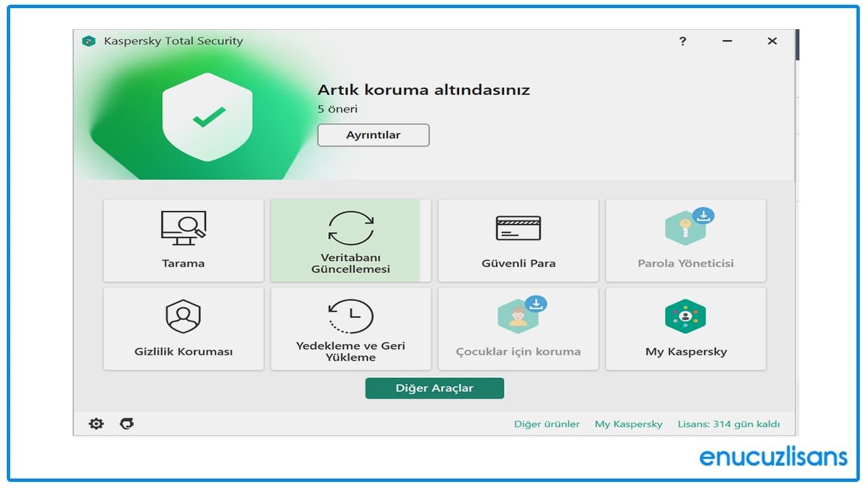The image size is (868, 488).
Task: Open settings with the gear icon
Action: [96, 424]
